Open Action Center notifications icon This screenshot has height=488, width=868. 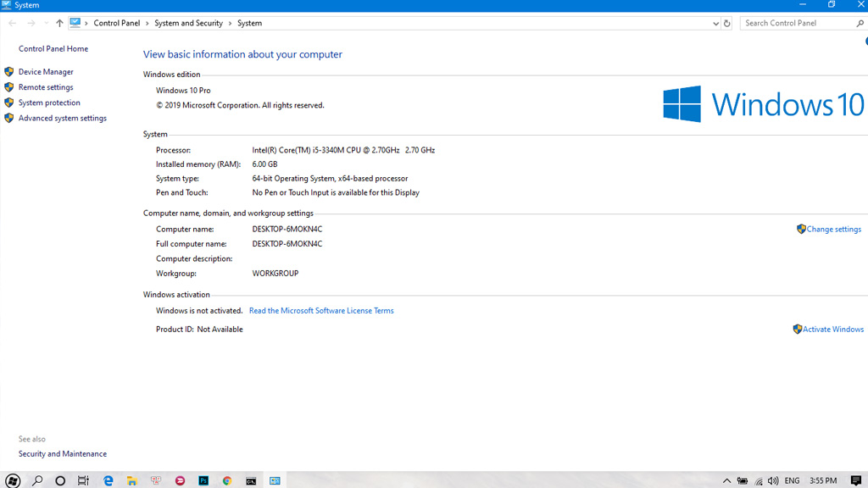[856, 480]
